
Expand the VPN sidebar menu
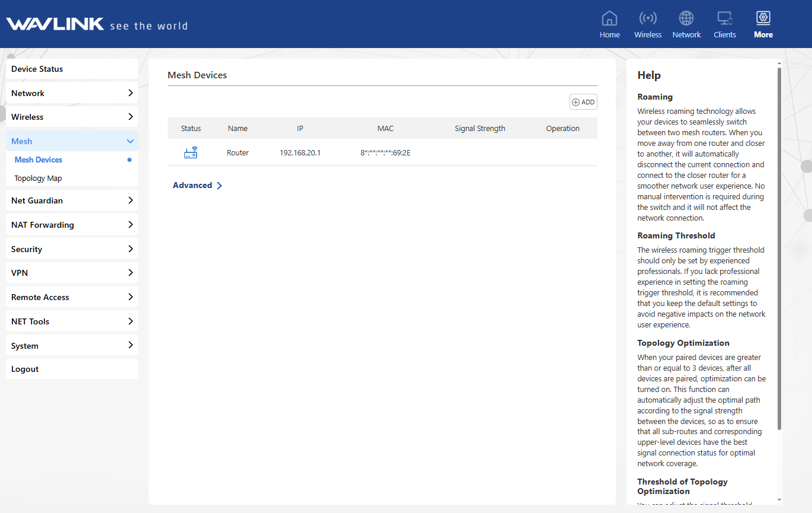(72, 273)
